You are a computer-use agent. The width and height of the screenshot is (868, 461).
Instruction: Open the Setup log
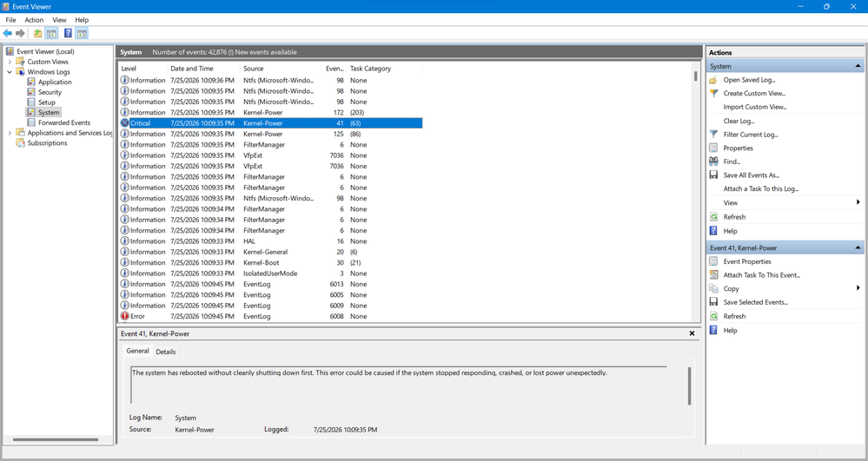47,102
